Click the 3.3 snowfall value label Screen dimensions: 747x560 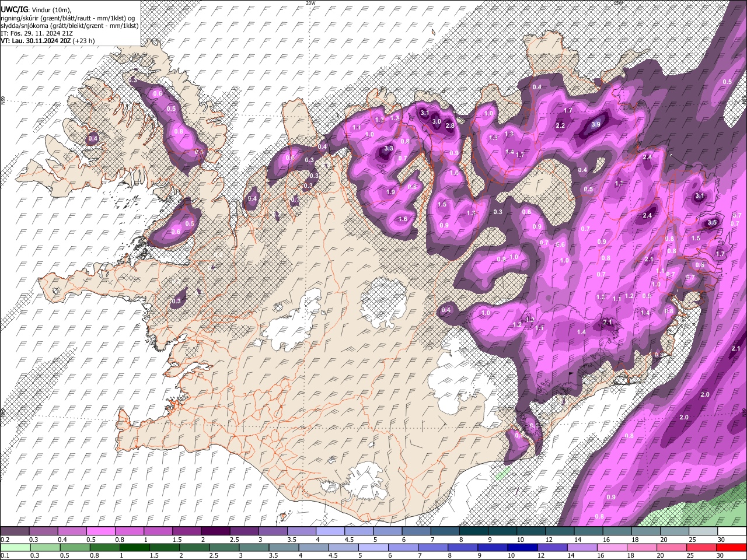click(389, 149)
